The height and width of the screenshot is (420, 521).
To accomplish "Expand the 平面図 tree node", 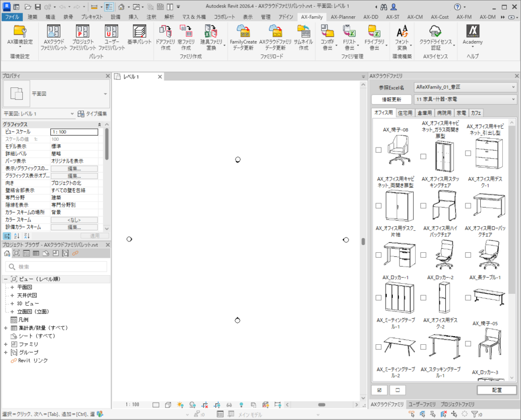I will (12, 287).
